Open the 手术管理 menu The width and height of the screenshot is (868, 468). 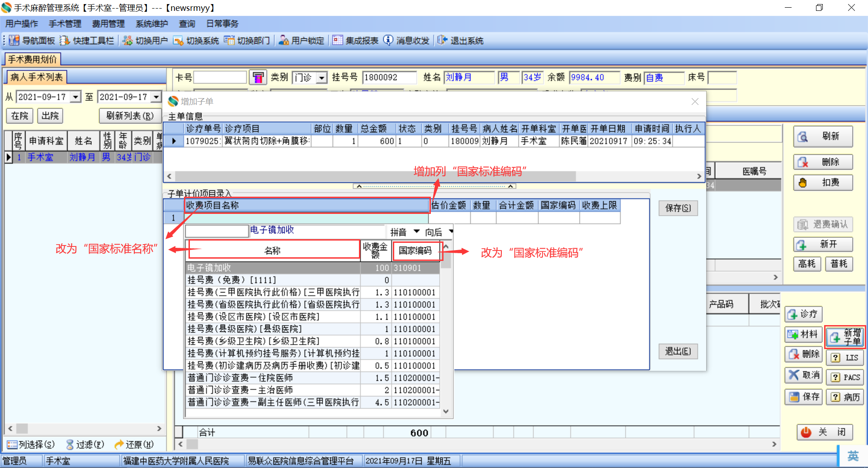point(65,24)
